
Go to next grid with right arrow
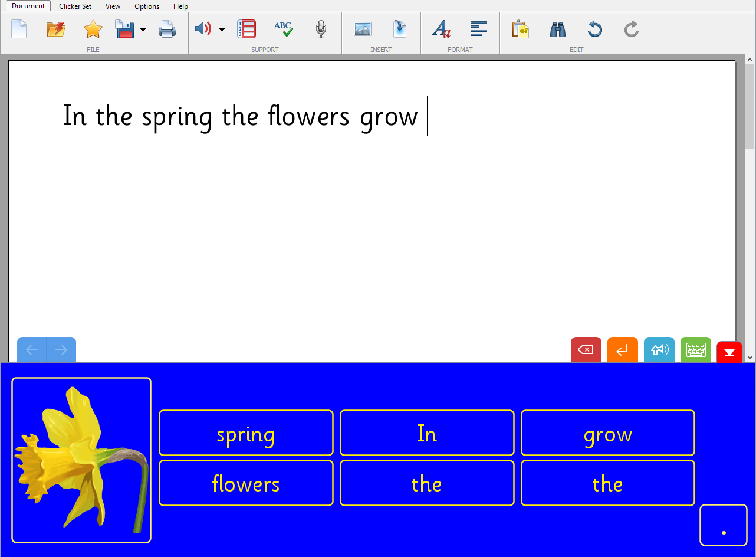(x=61, y=350)
